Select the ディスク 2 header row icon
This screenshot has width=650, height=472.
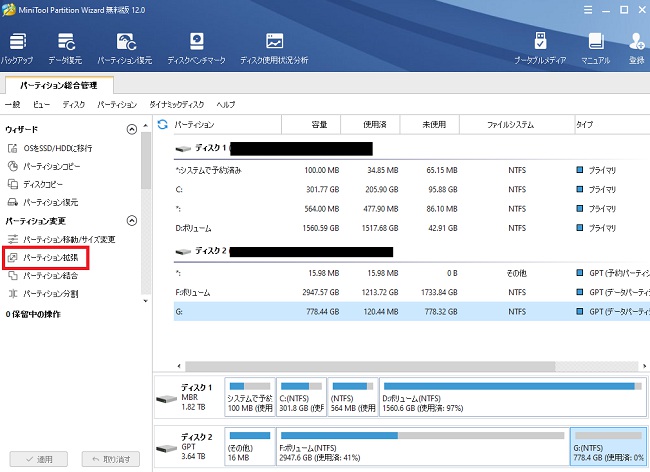(183, 251)
